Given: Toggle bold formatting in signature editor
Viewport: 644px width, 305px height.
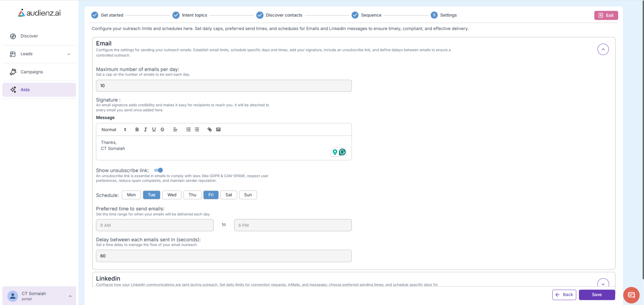Looking at the screenshot, I should (x=137, y=130).
